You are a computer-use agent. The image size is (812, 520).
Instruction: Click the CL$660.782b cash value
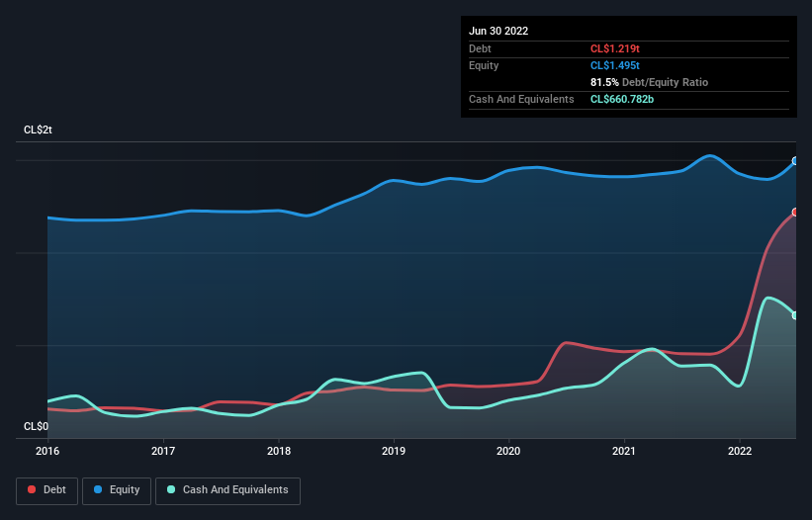pos(622,99)
